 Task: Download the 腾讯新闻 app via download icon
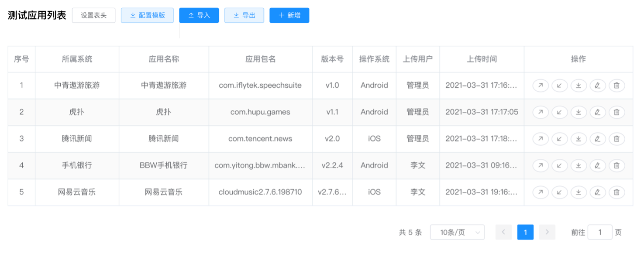[x=579, y=139]
